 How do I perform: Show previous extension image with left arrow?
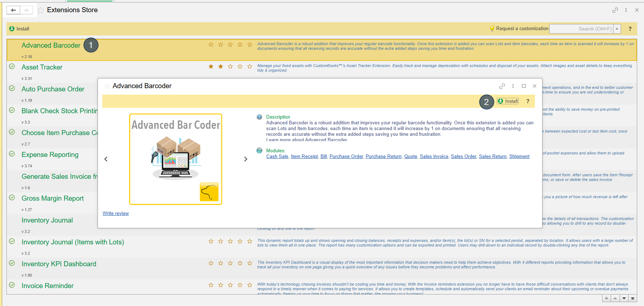tap(106, 159)
